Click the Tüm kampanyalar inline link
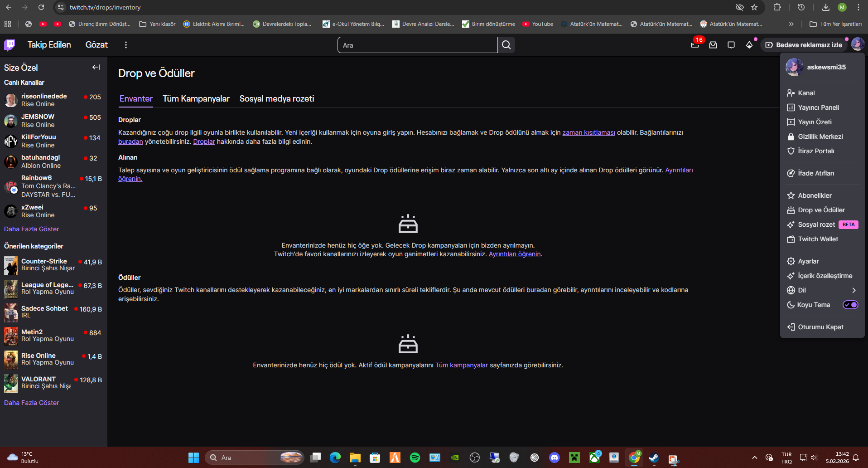This screenshot has height=468, width=868. coord(462,365)
